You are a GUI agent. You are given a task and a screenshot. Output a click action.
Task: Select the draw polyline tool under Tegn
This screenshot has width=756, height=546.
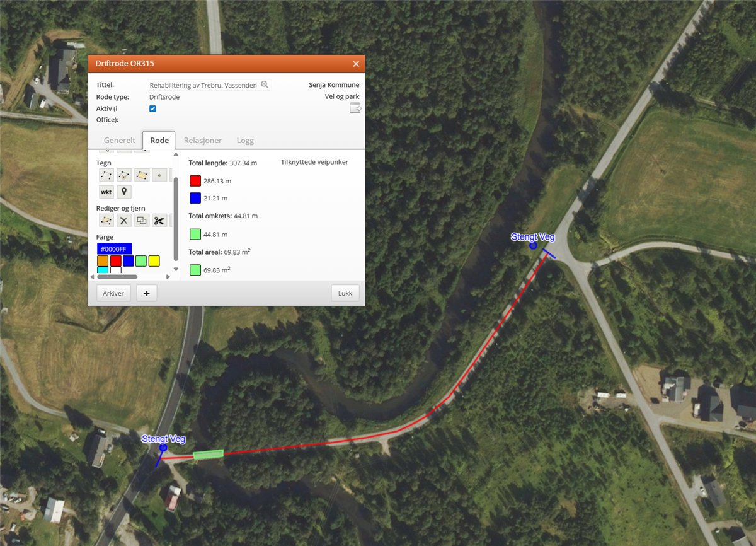click(x=106, y=175)
